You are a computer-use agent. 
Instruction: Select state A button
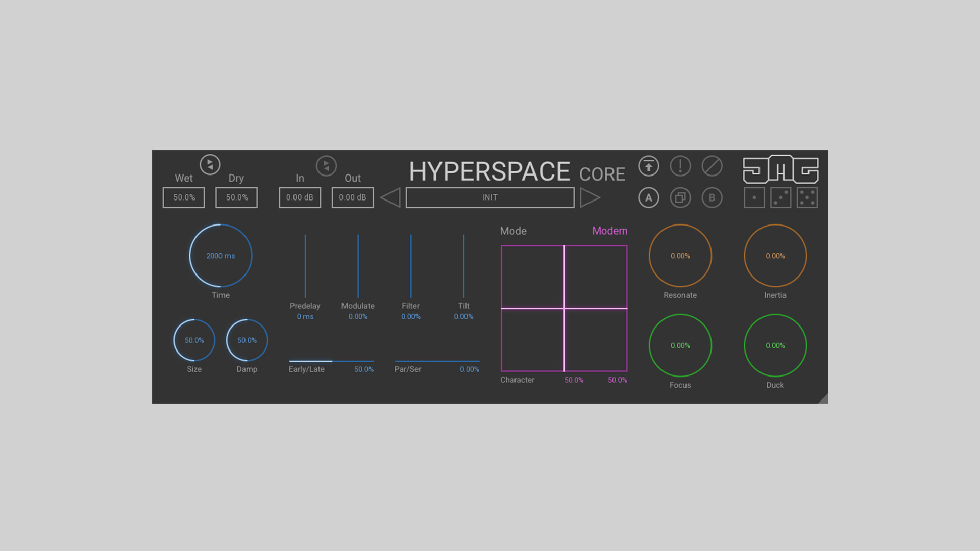coord(649,197)
